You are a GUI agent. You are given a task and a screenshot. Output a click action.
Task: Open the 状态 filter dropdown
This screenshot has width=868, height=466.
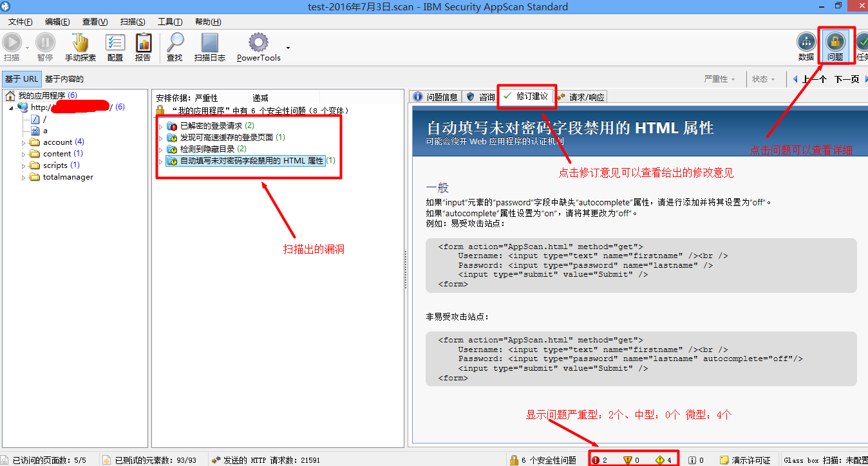[x=764, y=79]
